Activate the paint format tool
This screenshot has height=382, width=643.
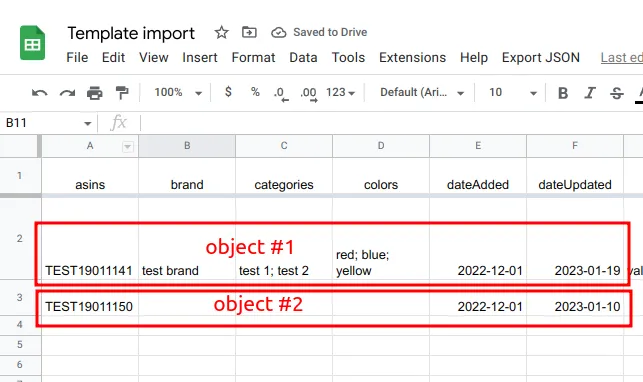[122, 93]
